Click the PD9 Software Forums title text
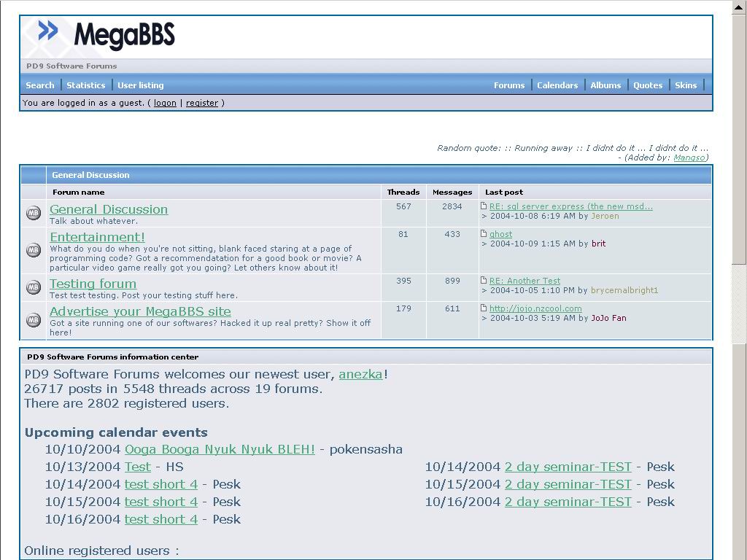This screenshot has height=560, width=747. [x=71, y=66]
